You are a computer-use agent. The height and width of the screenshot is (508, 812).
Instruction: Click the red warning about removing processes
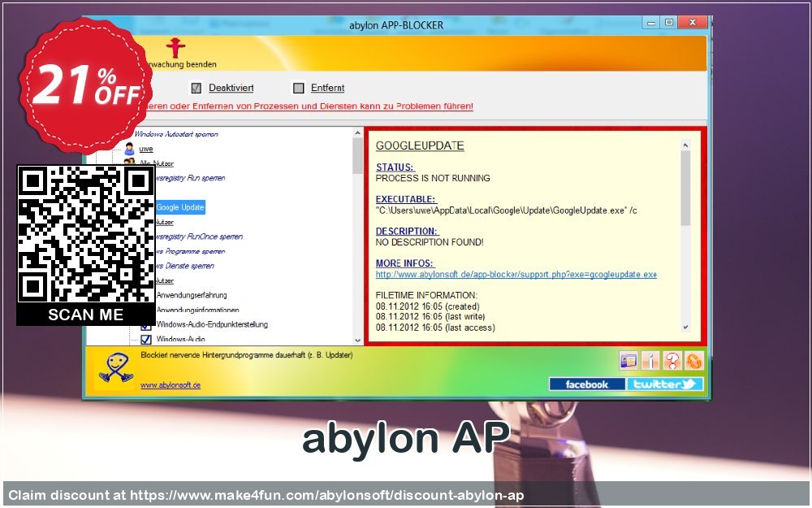309,106
